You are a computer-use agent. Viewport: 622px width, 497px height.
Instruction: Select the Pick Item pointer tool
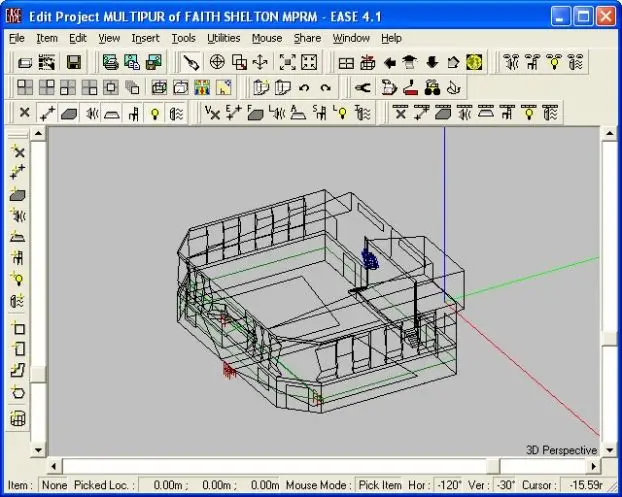click(190, 62)
